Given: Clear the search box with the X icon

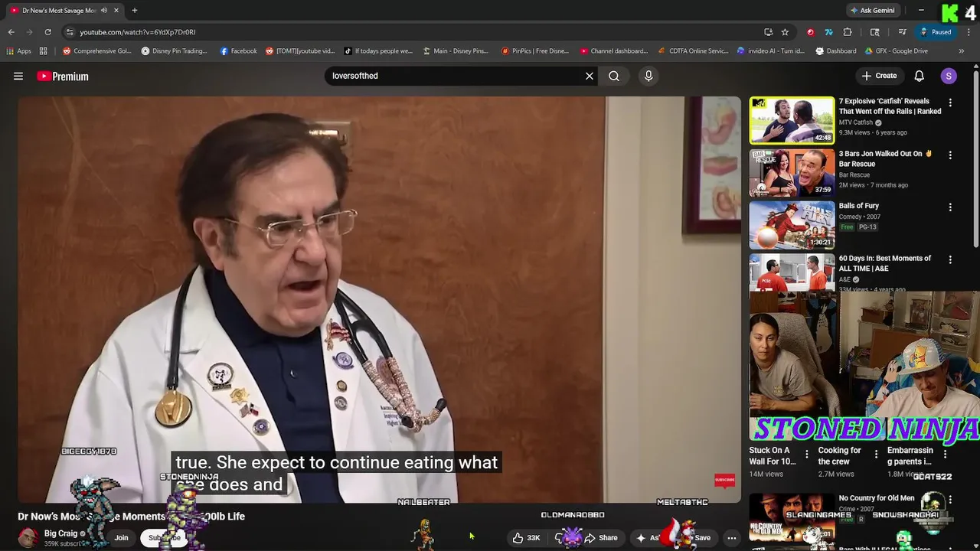Looking at the screenshot, I should pos(590,76).
